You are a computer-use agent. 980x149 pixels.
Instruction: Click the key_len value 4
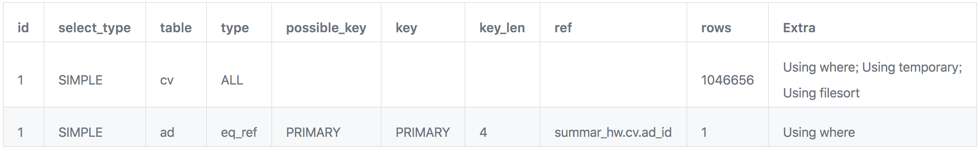pos(483,132)
